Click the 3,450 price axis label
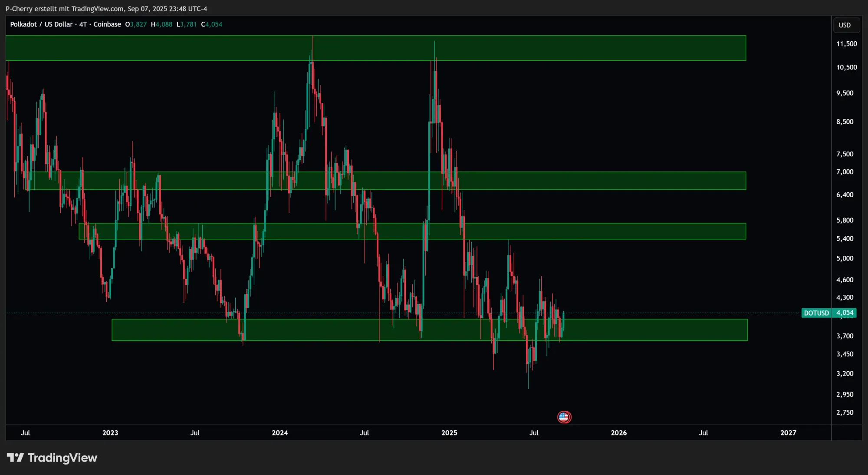 pos(845,354)
